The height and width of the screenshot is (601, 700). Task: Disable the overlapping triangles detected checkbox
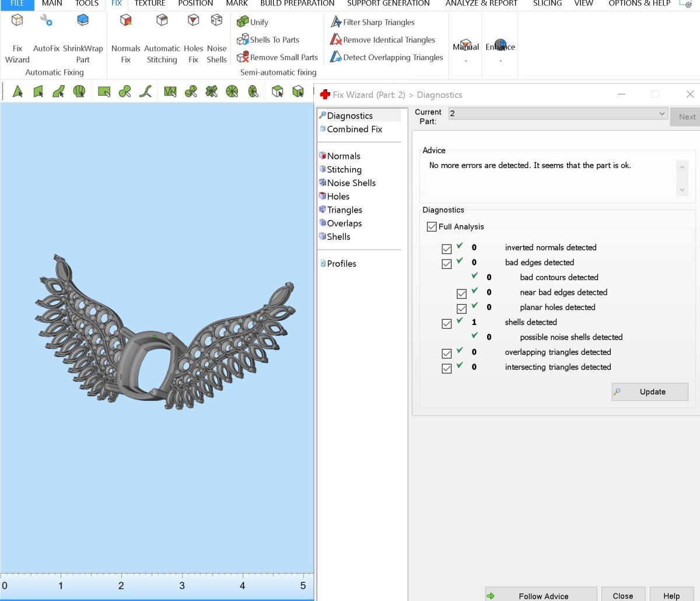[447, 354]
